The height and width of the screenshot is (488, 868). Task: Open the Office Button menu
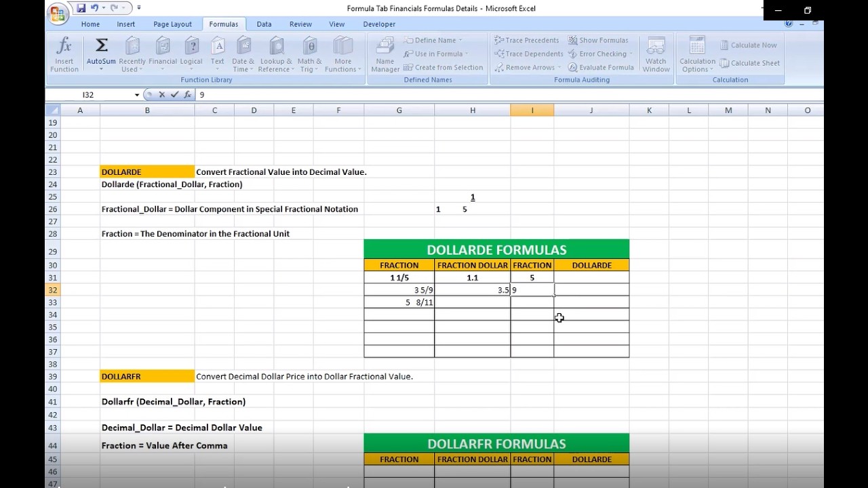coord(58,14)
